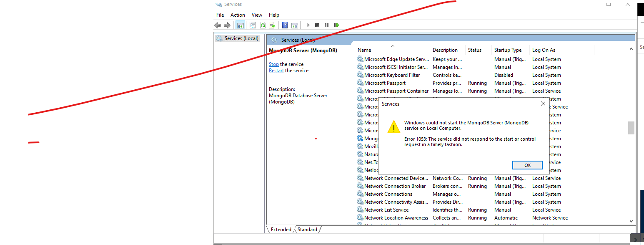Viewport: 644px width, 245px height.
Task: Sort services by Startup Type column
Action: point(508,50)
